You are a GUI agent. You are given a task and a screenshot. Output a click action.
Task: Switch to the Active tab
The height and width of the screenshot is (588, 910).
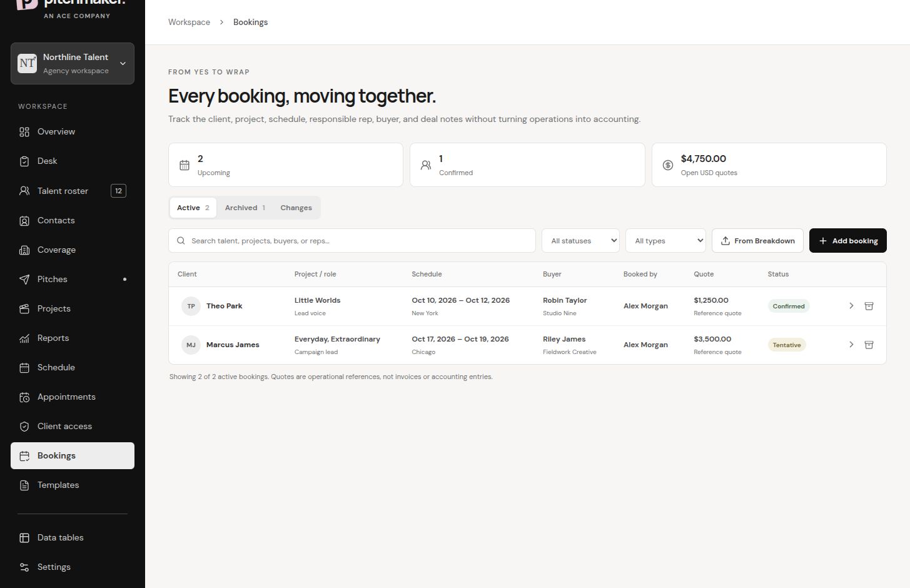(193, 208)
